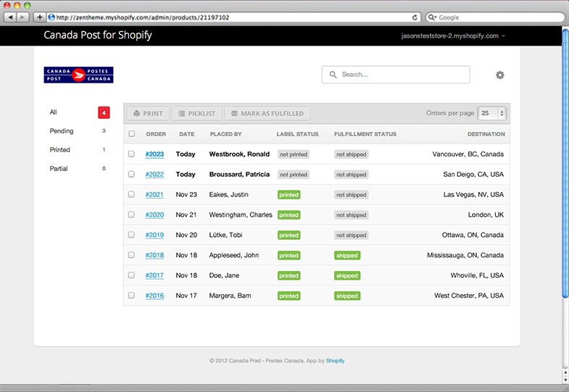The image size is (569, 392).
Task: Filter by Pending orders
Action: tap(62, 131)
